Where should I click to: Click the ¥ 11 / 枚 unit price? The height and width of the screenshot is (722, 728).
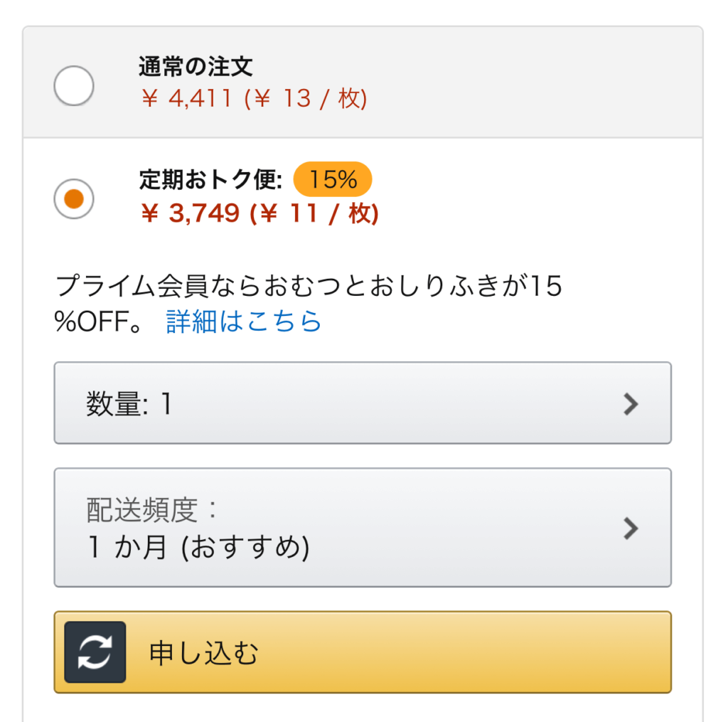(314, 213)
